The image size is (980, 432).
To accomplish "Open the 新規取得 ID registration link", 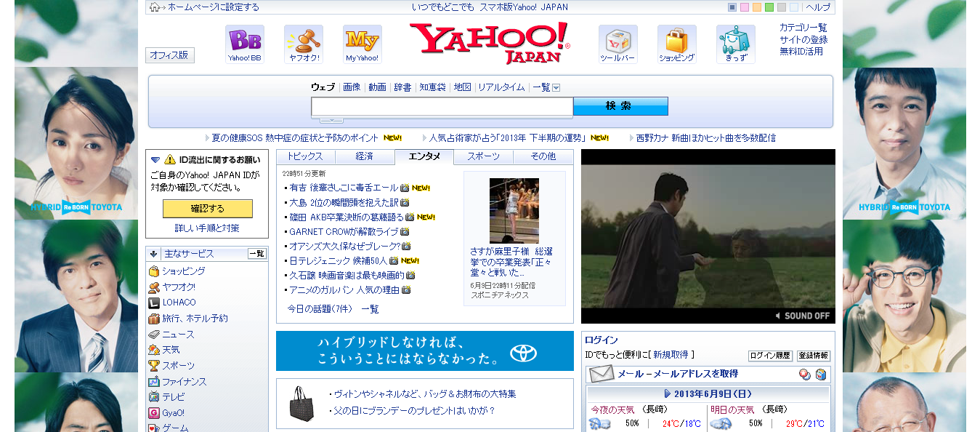I will (671, 355).
